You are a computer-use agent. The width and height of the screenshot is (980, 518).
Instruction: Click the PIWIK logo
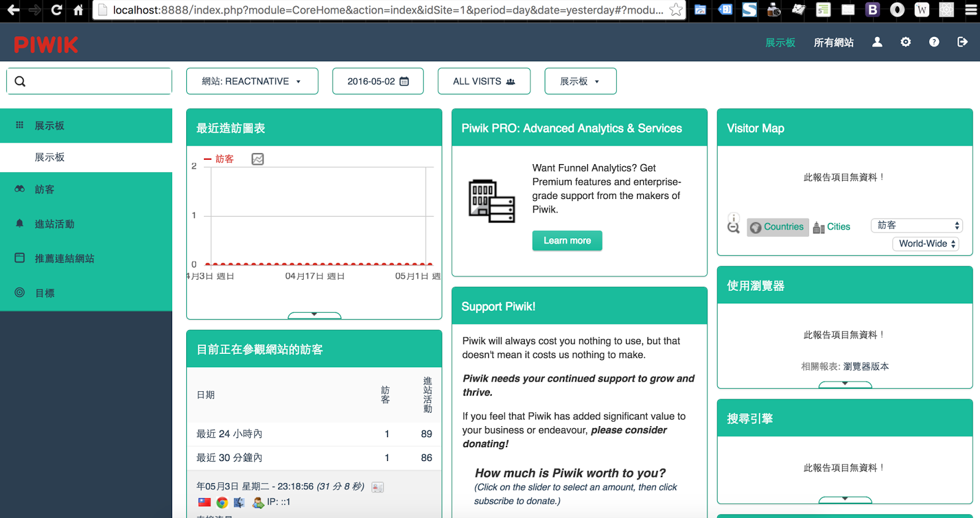click(x=46, y=44)
